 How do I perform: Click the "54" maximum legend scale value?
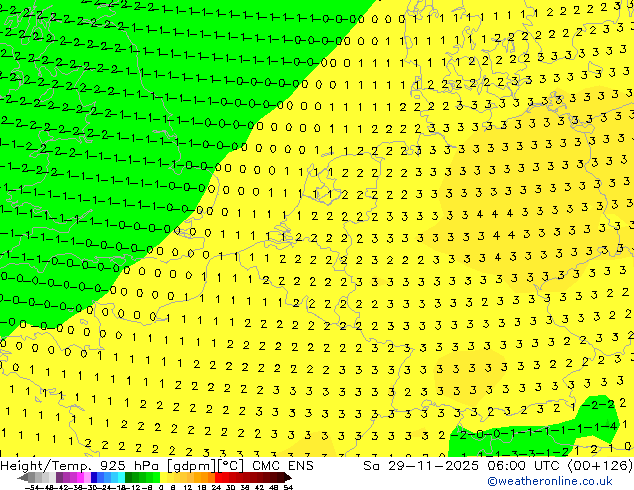coord(287,488)
